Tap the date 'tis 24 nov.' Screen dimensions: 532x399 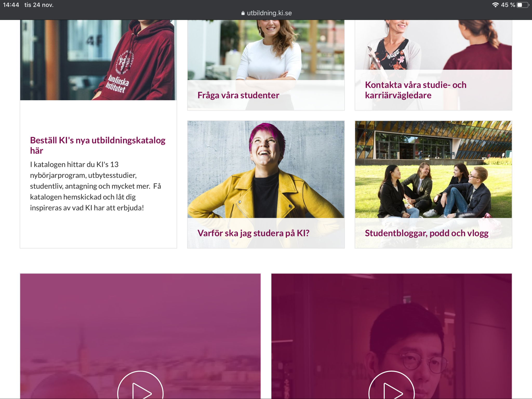(39, 5)
